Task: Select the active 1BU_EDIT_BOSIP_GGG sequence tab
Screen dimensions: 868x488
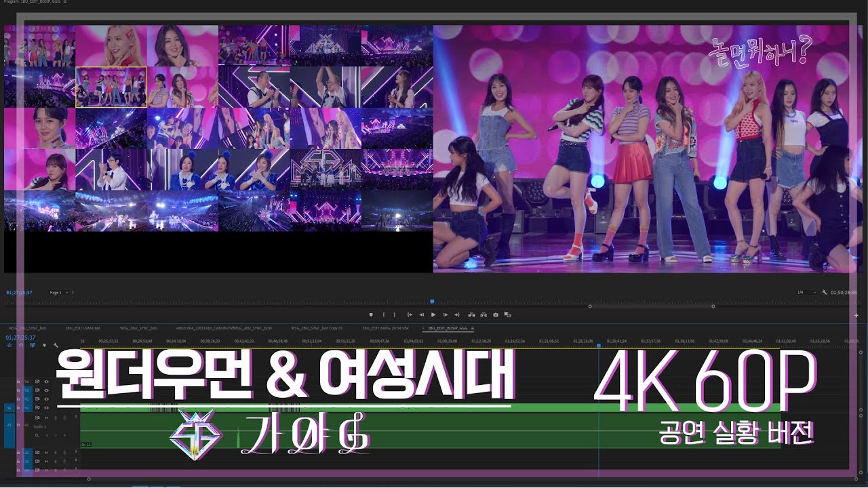Action: click(x=448, y=327)
